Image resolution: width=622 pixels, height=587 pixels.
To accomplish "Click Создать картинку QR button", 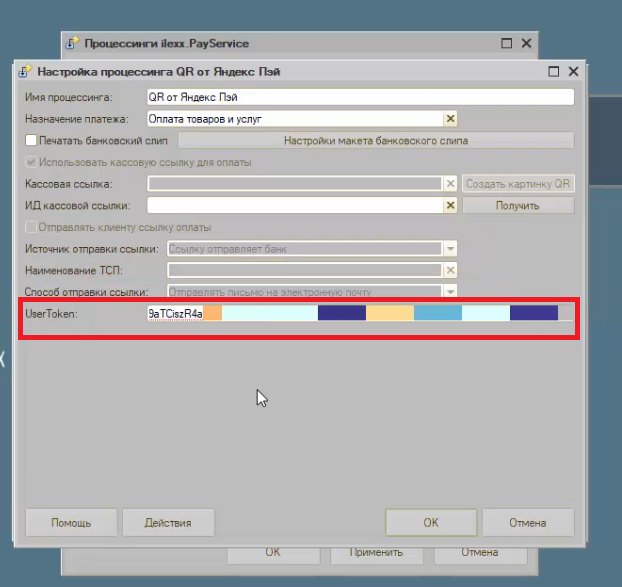I will click(x=518, y=184).
